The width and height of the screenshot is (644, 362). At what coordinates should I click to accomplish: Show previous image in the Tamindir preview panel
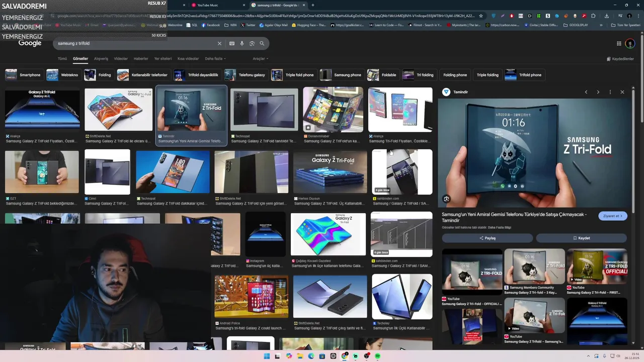tap(586, 92)
